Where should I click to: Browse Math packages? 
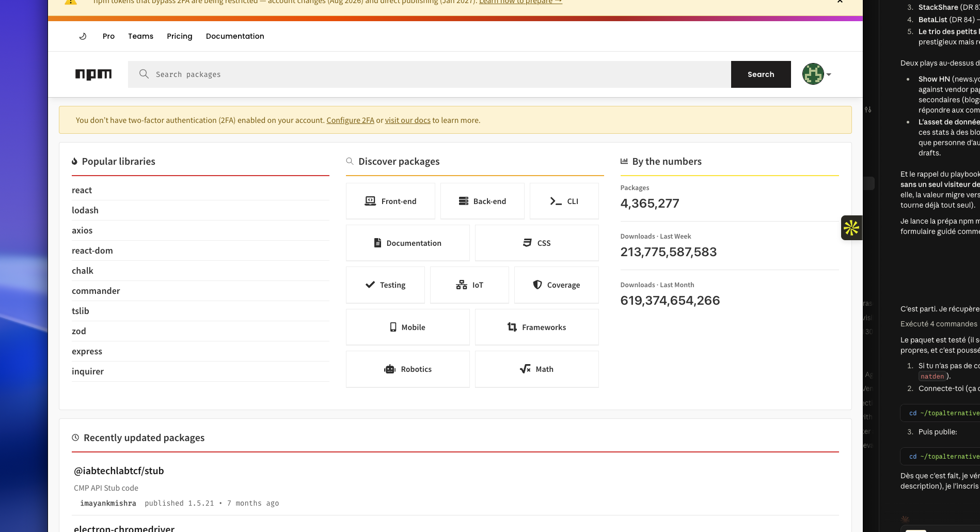(537, 369)
